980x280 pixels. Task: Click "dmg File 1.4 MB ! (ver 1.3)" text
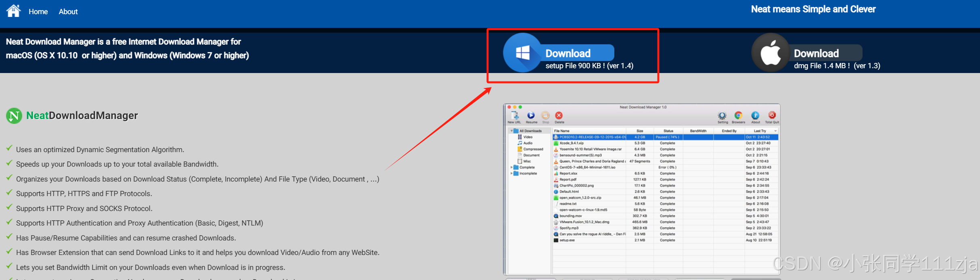coord(837,66)
